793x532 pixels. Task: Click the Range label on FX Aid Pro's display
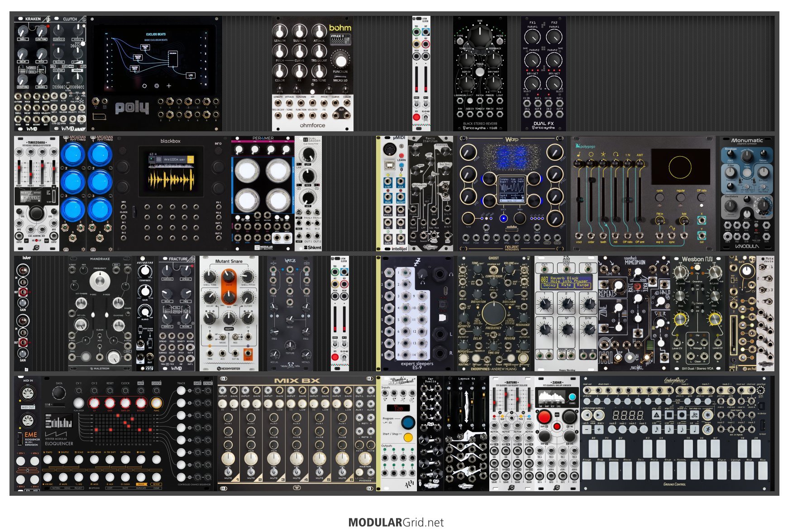583,285
